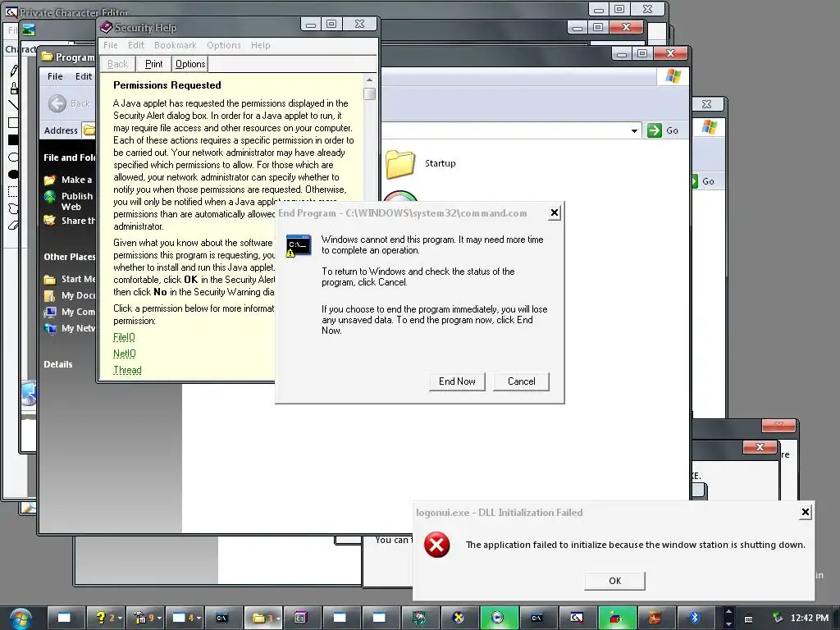Click the Start orb on the taskbar

pos(21,619)
